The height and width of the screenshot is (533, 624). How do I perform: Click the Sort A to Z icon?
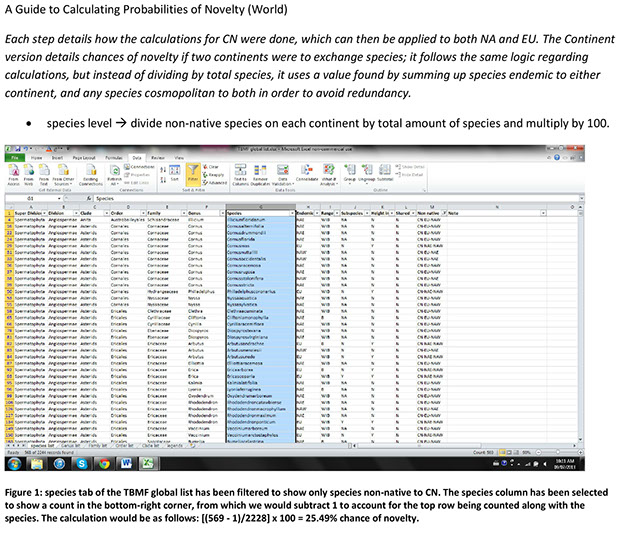click(x=163, y=170)
